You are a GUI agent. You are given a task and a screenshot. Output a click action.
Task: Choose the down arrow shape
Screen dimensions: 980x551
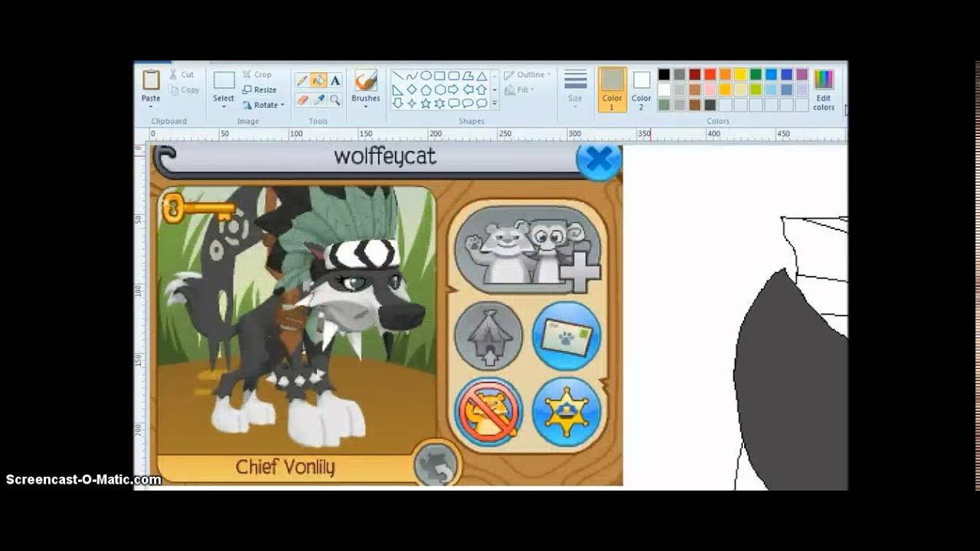point(397,103)
